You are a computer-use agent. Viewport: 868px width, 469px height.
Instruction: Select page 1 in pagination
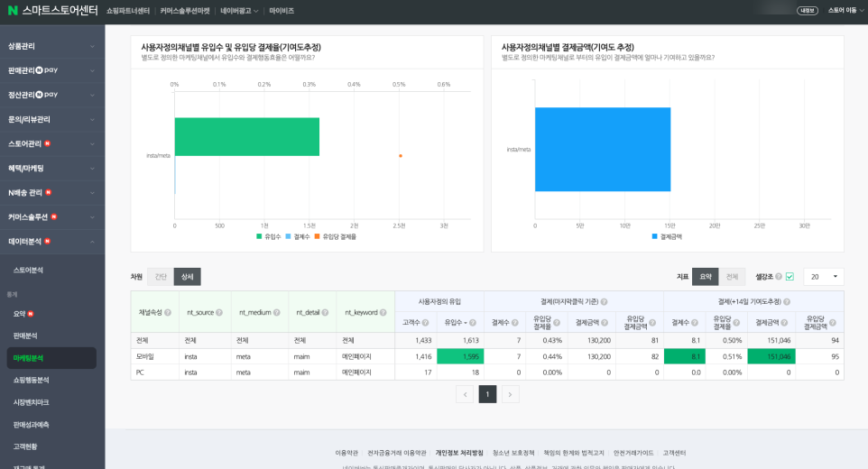tap(488, 394)
